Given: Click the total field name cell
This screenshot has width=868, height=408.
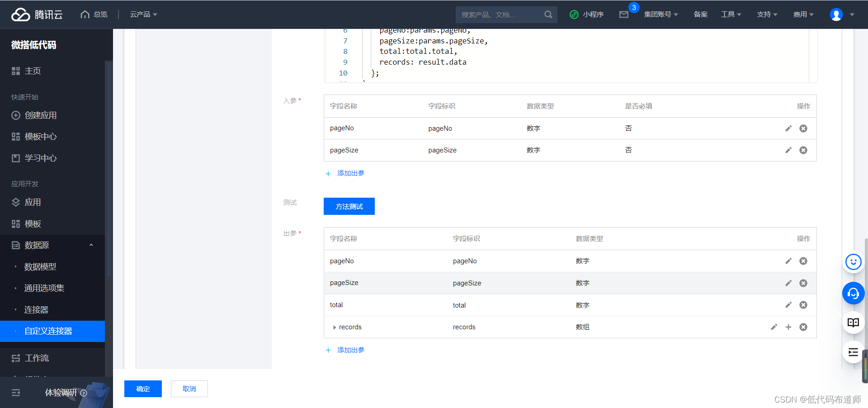Looking at the screenshot, I should click(x=336, y=305).
